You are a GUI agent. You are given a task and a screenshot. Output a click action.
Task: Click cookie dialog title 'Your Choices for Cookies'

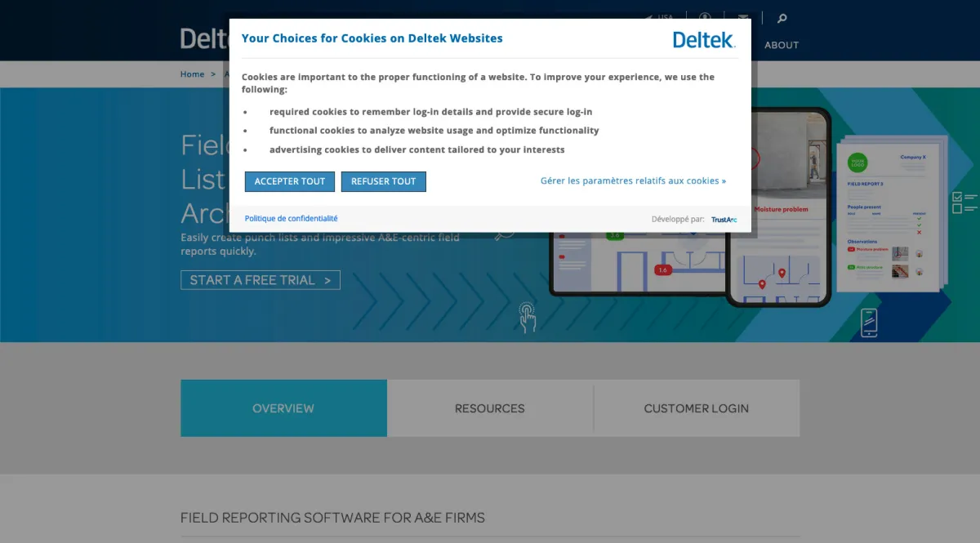click(x=372, y=38)
